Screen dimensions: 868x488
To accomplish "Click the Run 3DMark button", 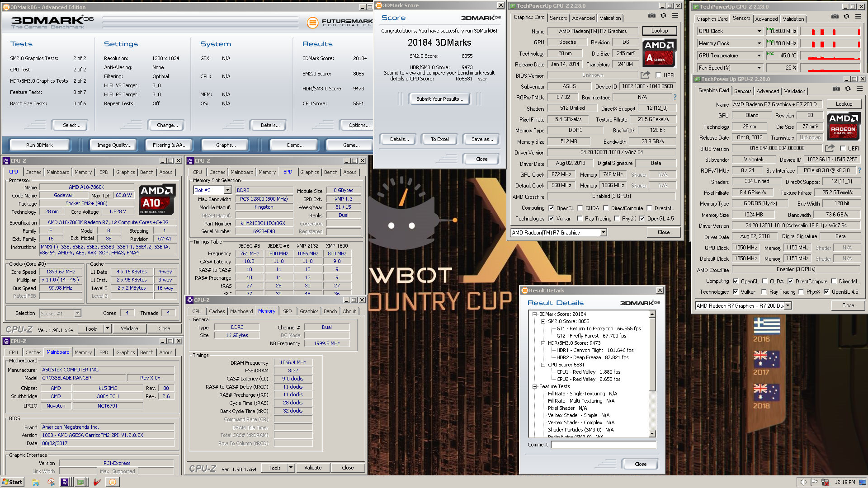I will 39,145.
